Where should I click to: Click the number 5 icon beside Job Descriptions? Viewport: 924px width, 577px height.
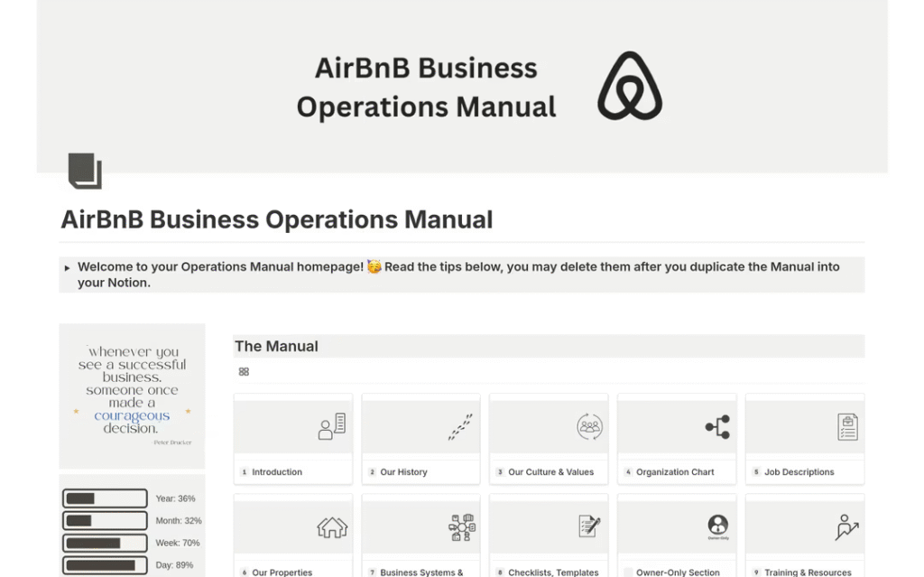pyautogui.click(x=756, y=472)
